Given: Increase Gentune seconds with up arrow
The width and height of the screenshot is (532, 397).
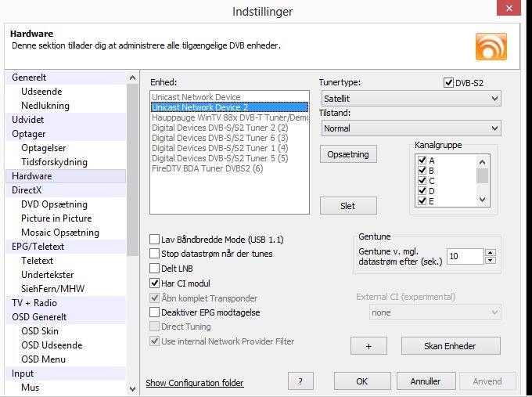Looking at the screenshot, I should tap(491, 252).
